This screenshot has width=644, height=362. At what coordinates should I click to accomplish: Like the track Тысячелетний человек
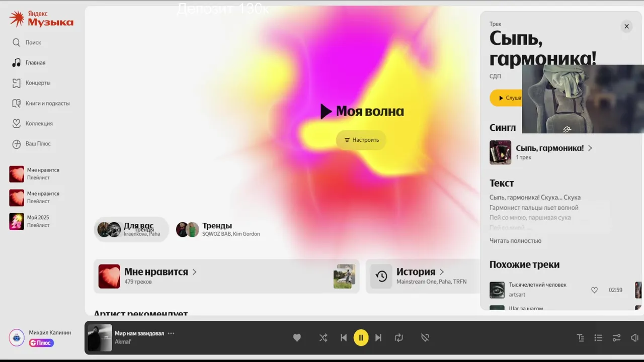point(594,290)
